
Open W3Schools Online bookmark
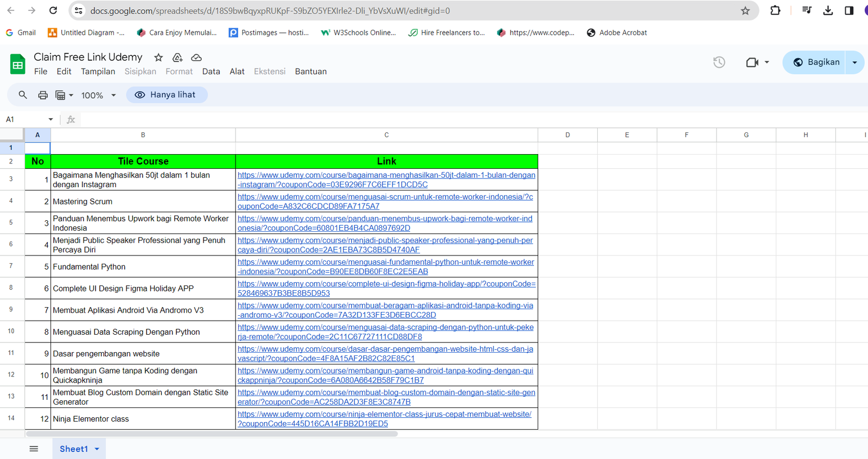[x=359, y=33]
